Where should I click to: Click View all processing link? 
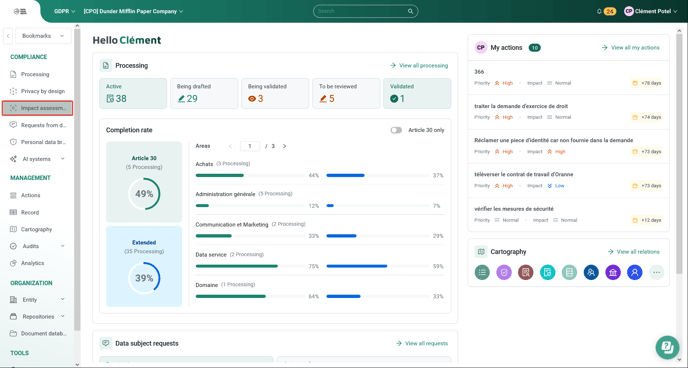419,66
